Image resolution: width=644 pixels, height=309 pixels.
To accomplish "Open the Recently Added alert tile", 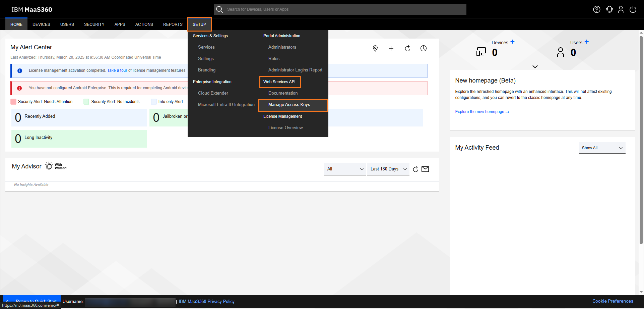I will (79, 117).
